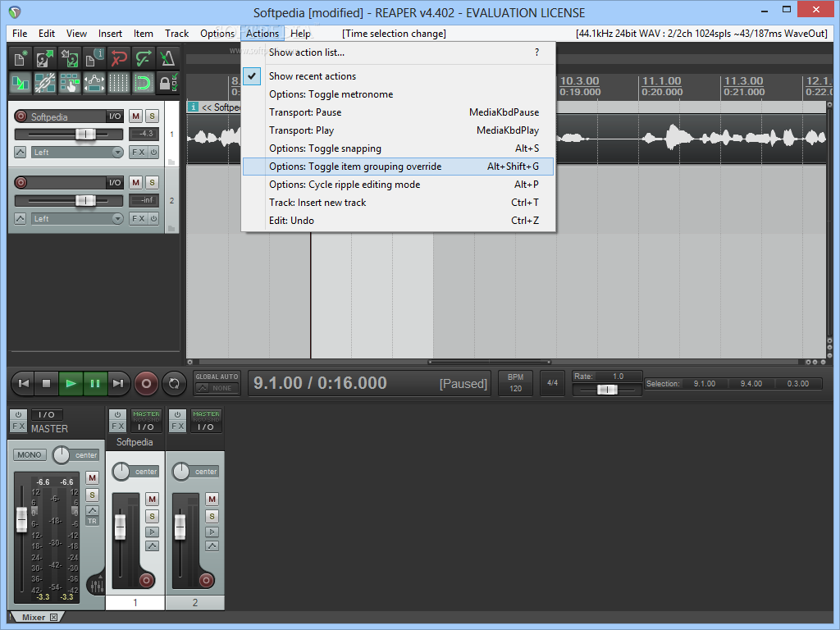The height and width of the screenshot is (630, 840).
Task: Click the playback Rate slider
Action: point(607,390)
